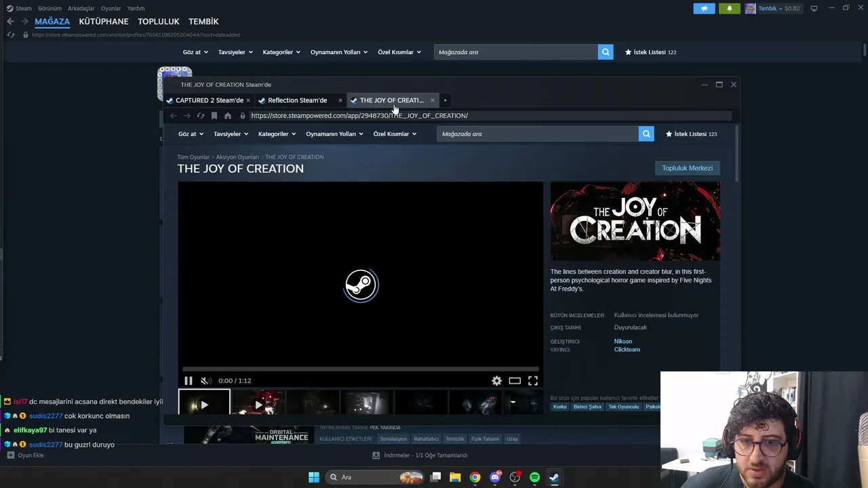Click the Birinci Şahıs tag

pyautogui.click(x=587, y=407)
